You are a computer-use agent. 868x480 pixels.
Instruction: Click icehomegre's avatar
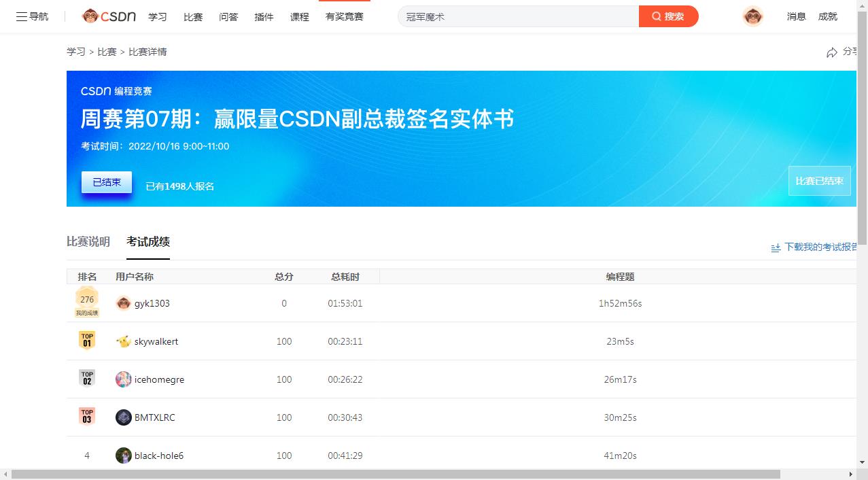pyautogui.click(x=123, y=379)
